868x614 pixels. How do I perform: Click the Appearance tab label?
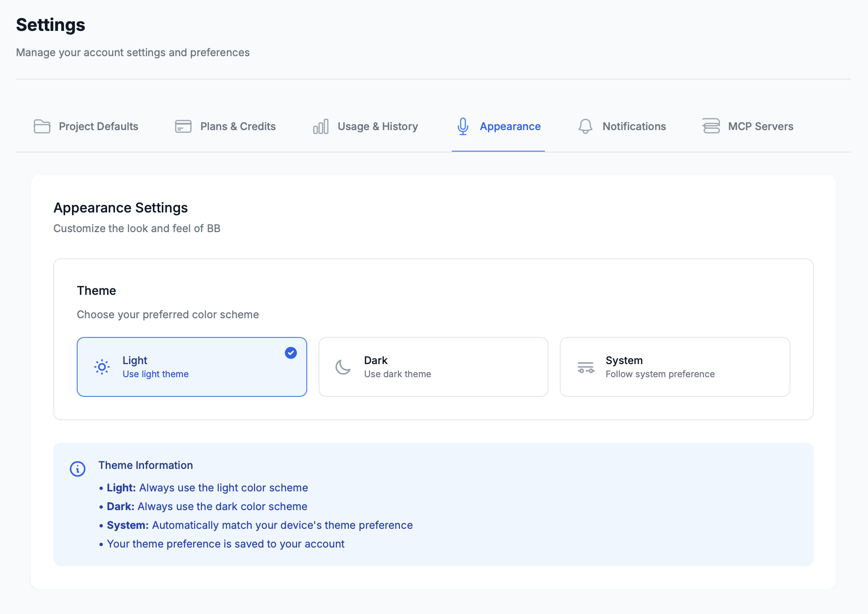pos(510,126)
